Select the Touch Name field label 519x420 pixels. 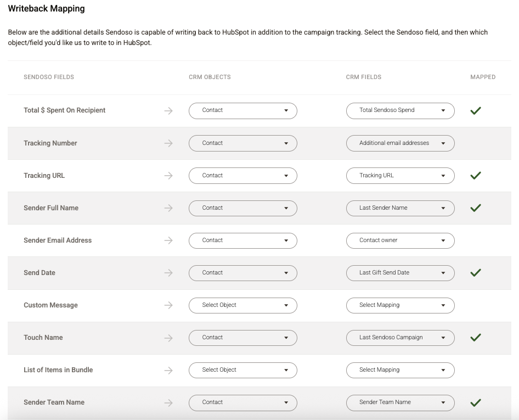(x=43, y=338)
